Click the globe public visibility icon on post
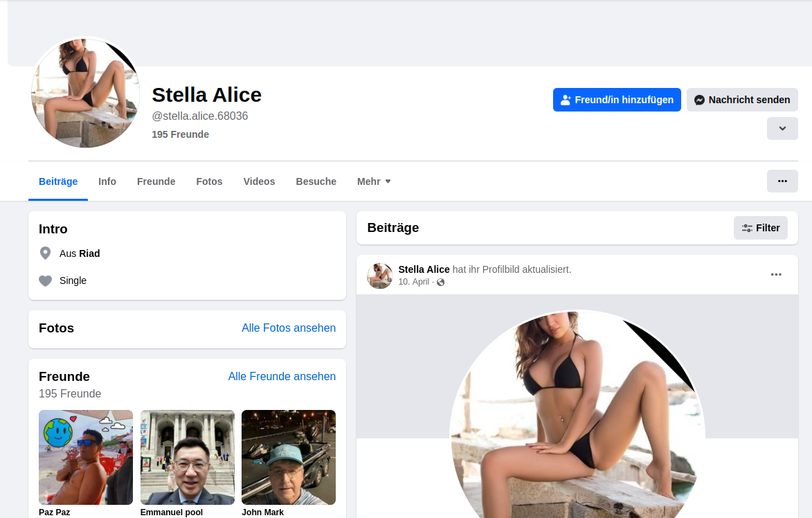The width and height of the screenshot is (812, 518). (441, 283)
